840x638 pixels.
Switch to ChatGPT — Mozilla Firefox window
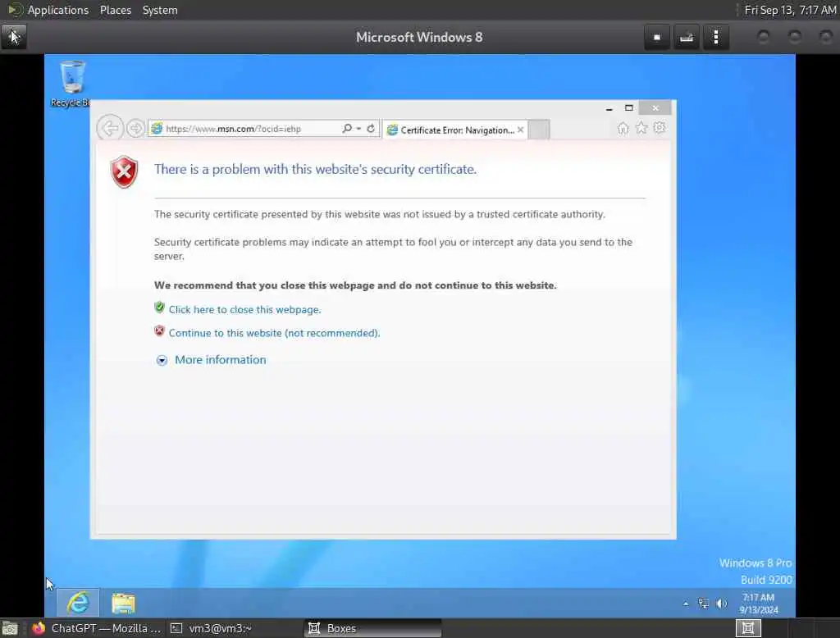tap(97, 628)
